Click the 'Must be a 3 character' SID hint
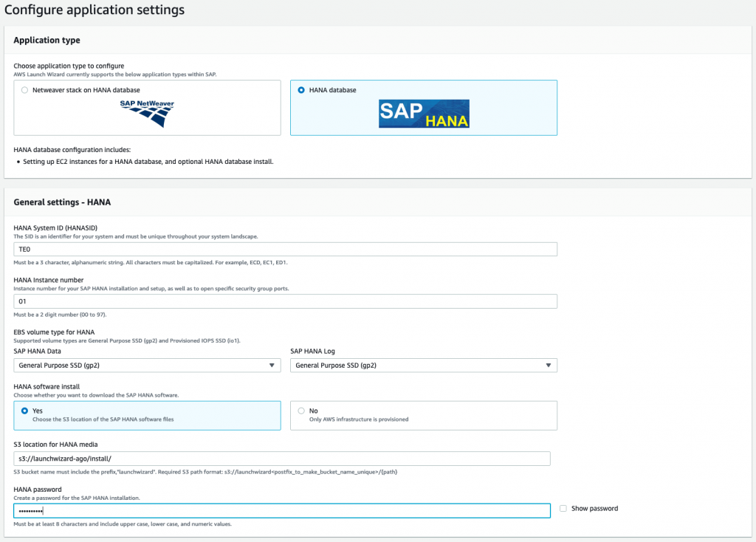The height and width of the screenshot is (542, 756). click(x=151, y=263)
